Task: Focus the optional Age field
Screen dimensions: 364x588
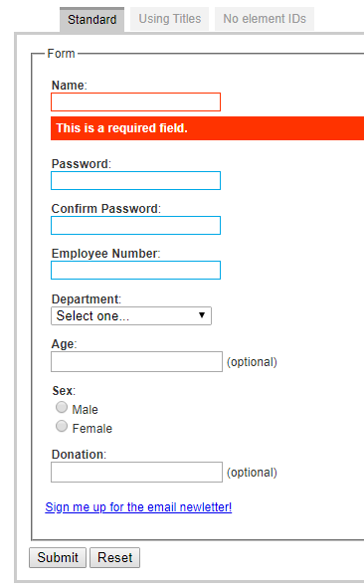Action: (137, 362)
